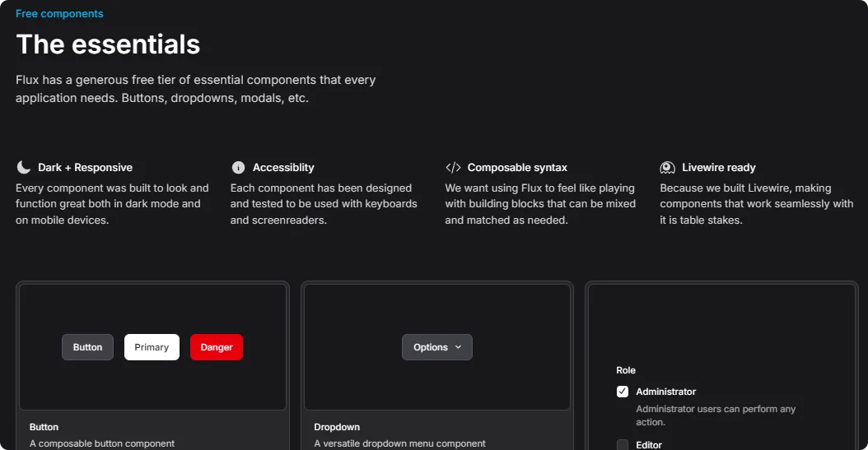Enable the Editor role checkbox

(623, 445)
